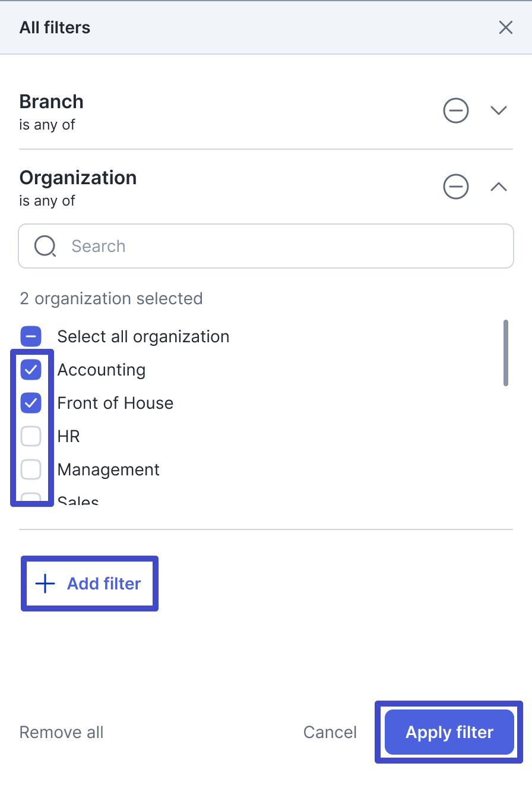This screenshot has width=532, height=801.
Task: Click the organization list scrollbar
Action: pos(506,353)
